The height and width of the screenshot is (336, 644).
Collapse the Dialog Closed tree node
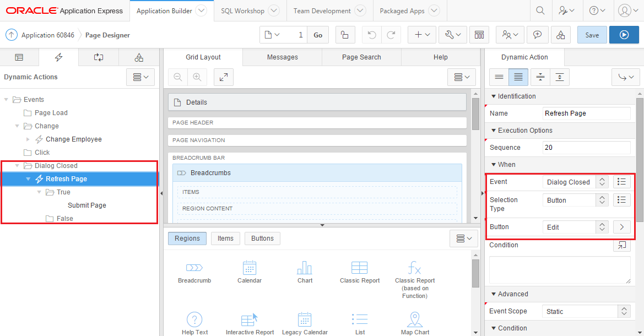pyautogui.click(x=17, y=165)
